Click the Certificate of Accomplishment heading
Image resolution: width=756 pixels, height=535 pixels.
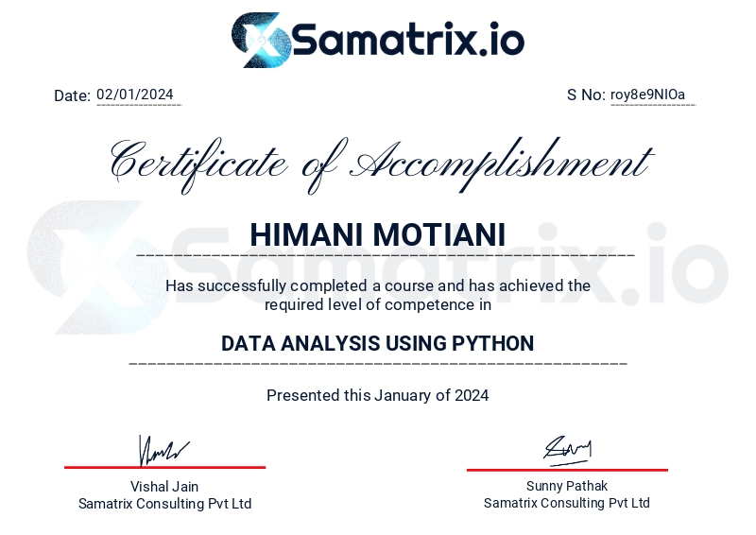(378, 163)
